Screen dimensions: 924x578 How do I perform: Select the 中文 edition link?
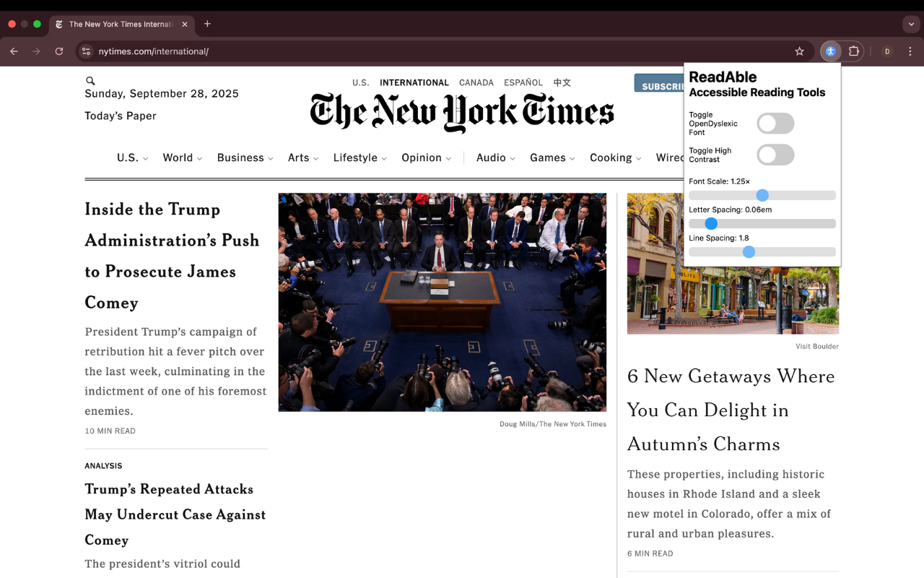coord(562,82)
